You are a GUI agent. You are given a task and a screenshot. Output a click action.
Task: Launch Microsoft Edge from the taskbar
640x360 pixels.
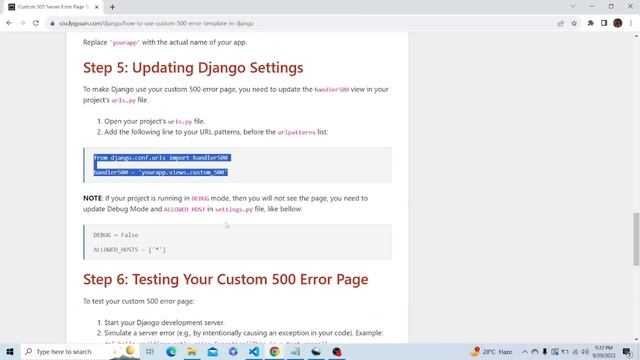click(x=171, y=351)
